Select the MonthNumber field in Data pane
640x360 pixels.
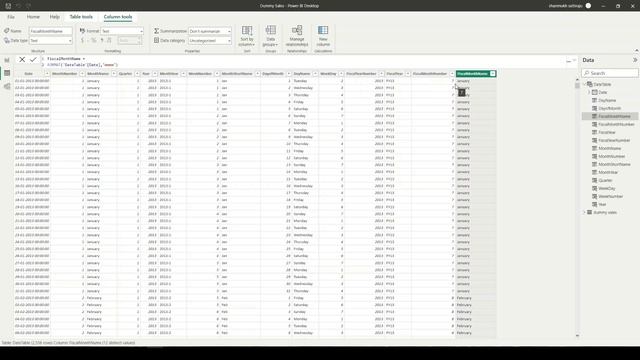pos(611,156)
